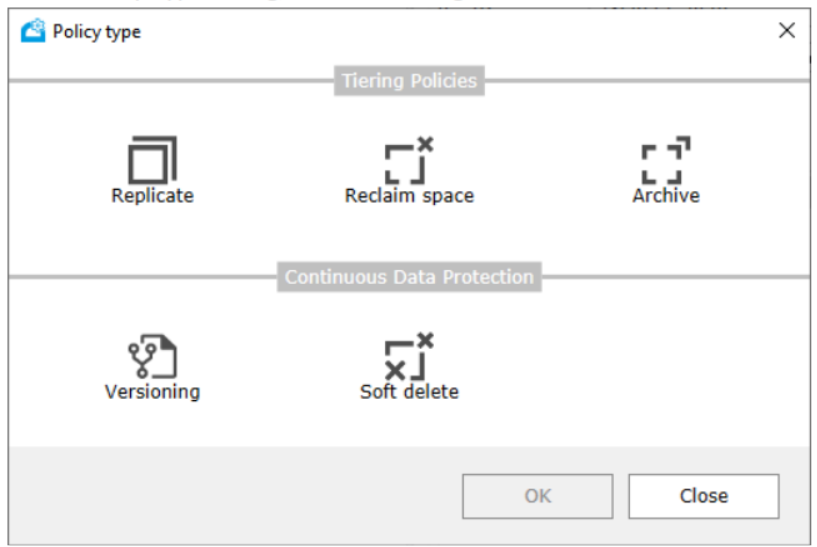Dismiss the dialog using Close button
817x547 pixels.
pos(703,496)
